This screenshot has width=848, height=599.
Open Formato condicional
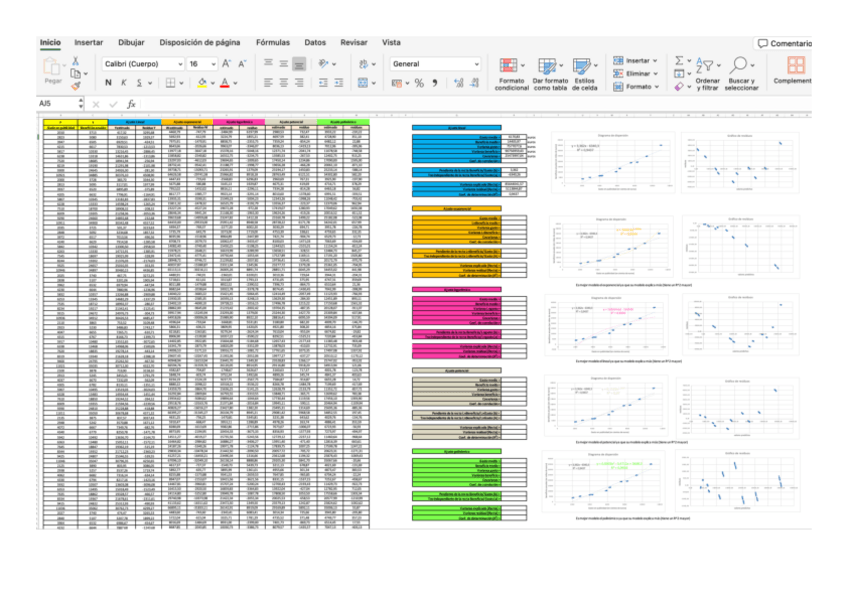(512, 73)
